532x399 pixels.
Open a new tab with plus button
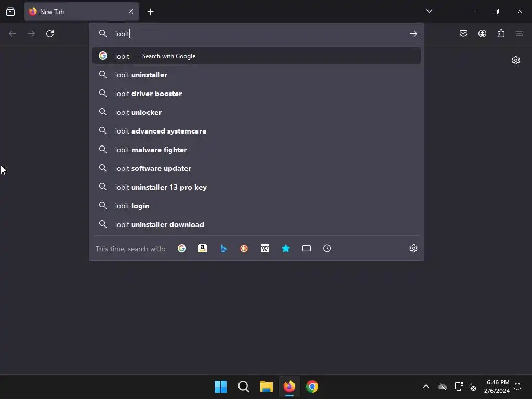[x=150, y=12]
